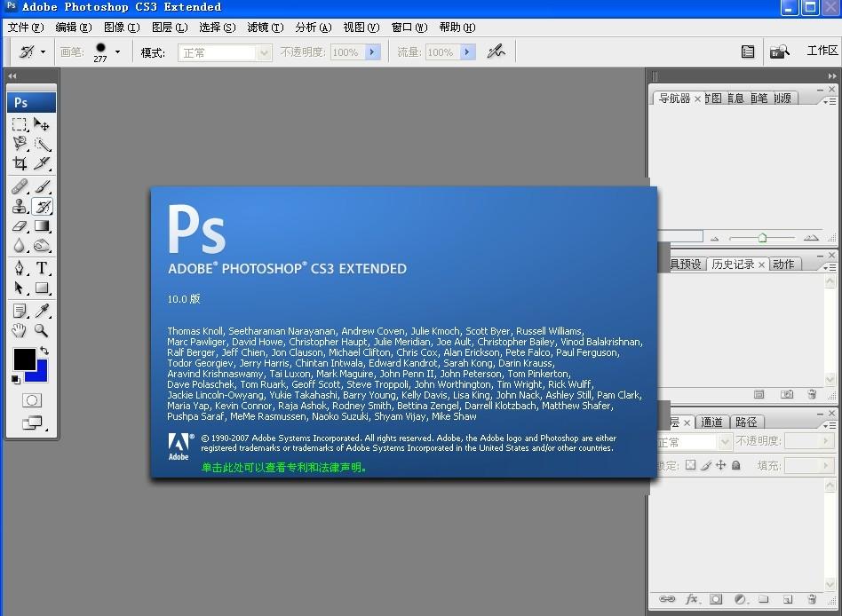Click the green patent and legal notice link
Image resolution: width=842 pixels, height=616 pixels.
click(284, 467)
